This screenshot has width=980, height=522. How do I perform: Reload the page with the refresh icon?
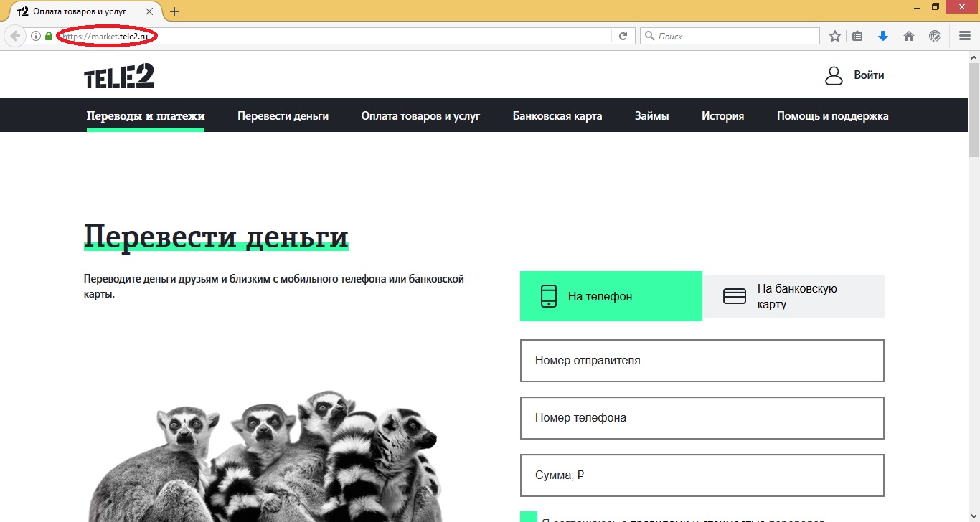coord(623,36)
